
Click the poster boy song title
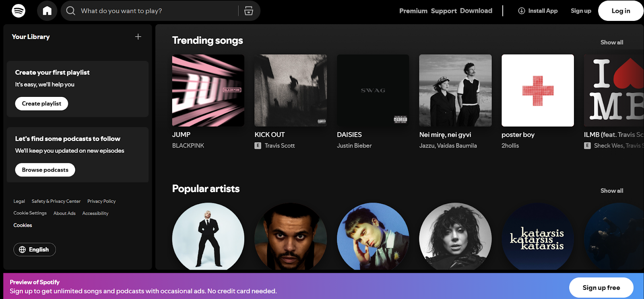(518, 135)
